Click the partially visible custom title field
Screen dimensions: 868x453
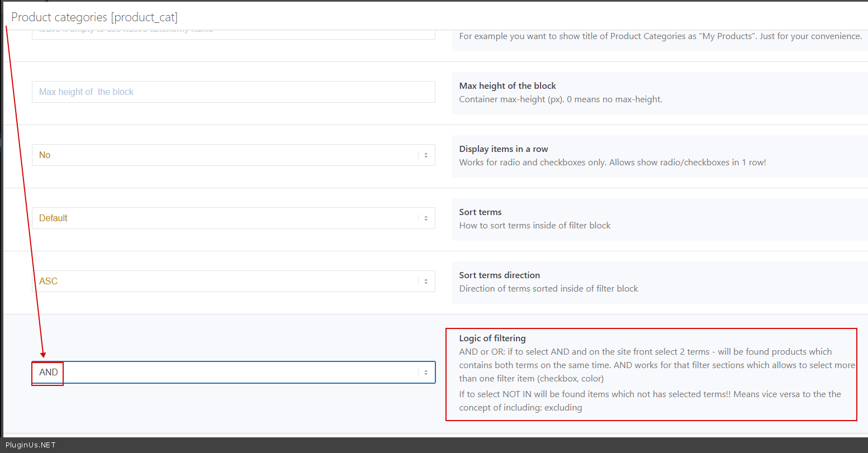click(x=233, y=34)
